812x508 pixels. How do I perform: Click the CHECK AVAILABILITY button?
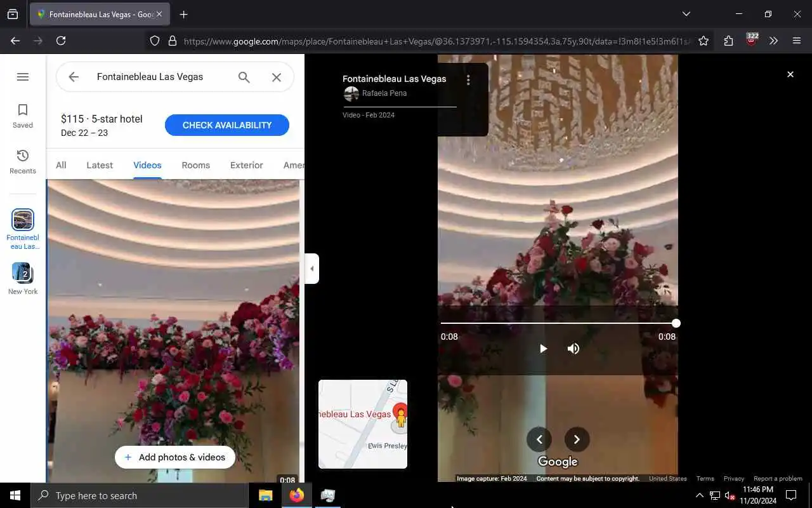coord(227,125)
